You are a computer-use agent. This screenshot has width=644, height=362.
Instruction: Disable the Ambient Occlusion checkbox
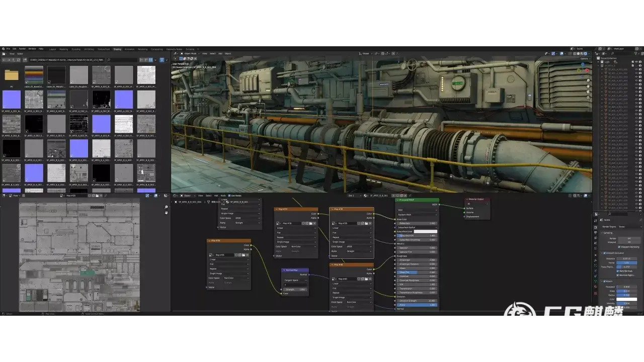click(x=604, y=253)
